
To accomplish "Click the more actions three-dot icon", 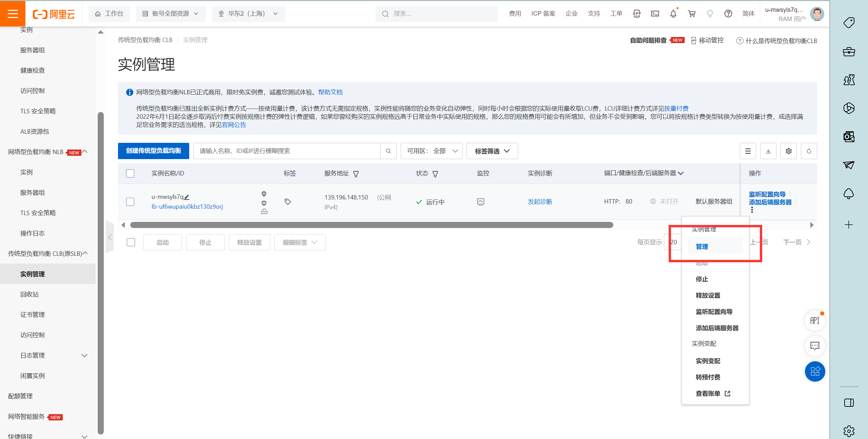I will pyautogui.click(x=752, y=210).
